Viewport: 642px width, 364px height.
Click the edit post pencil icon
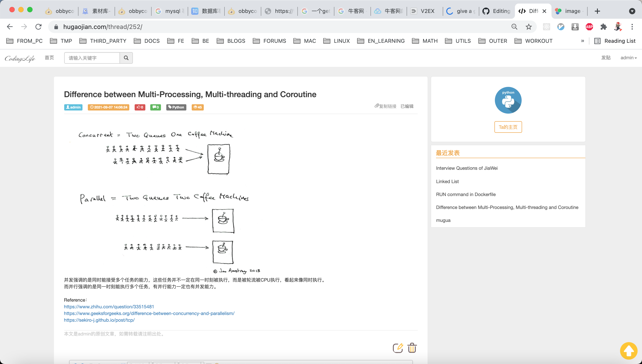(x=398, y=348)
